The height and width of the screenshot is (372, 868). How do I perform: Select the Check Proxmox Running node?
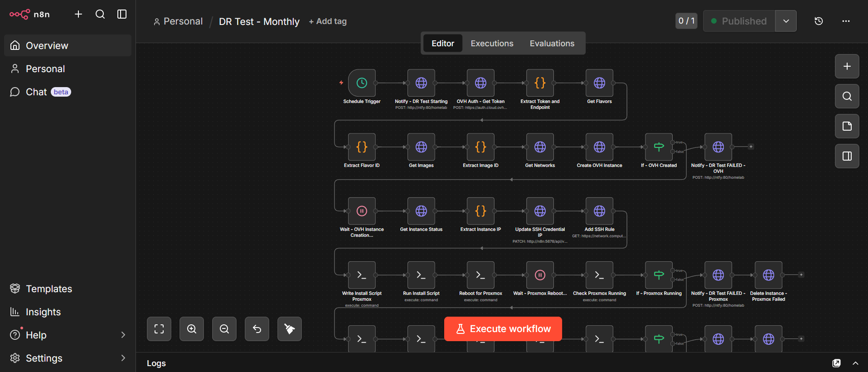click(x=599, y=275)
